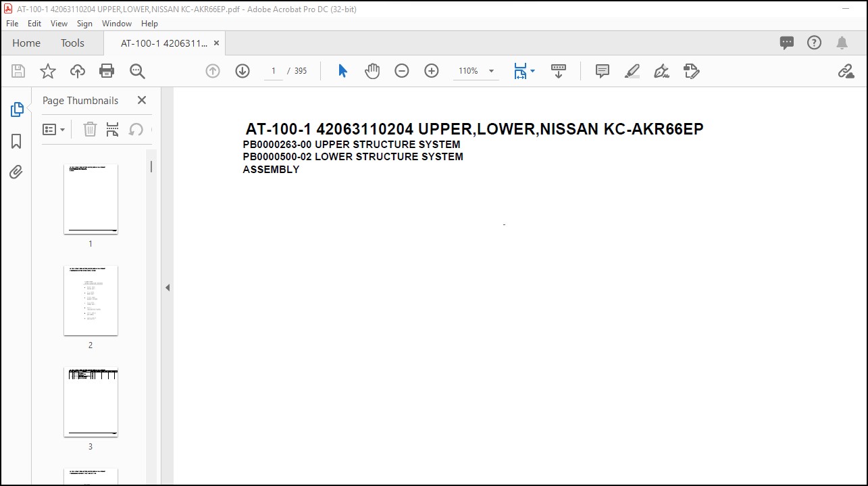Select the AT-100-1 4206311... document tab
This screenshot has width=868, height=486.
164,43
